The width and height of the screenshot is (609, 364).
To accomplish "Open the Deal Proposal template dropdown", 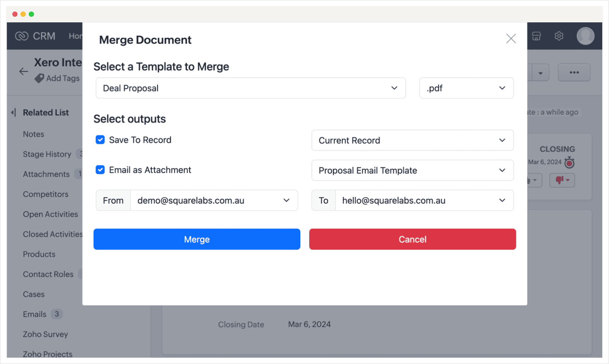I will (250, 88).
